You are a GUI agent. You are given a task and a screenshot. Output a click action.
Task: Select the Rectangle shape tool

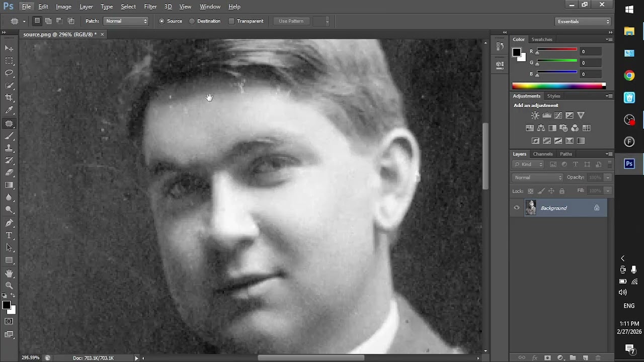click(9, 260)
